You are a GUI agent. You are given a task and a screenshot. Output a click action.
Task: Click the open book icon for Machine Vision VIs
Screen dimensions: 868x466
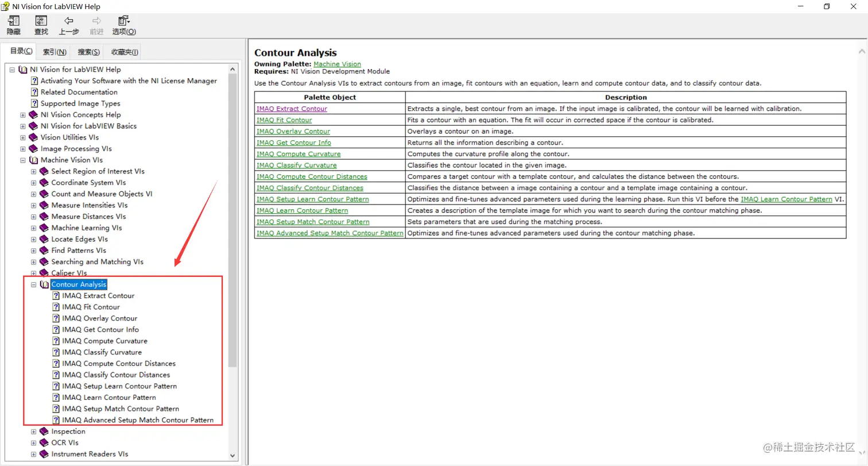click(34, 160)
